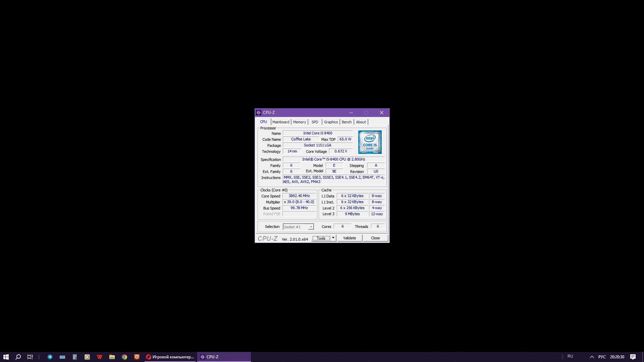
Task: Switch to the Graphics tab
Action: coord(331,122)
